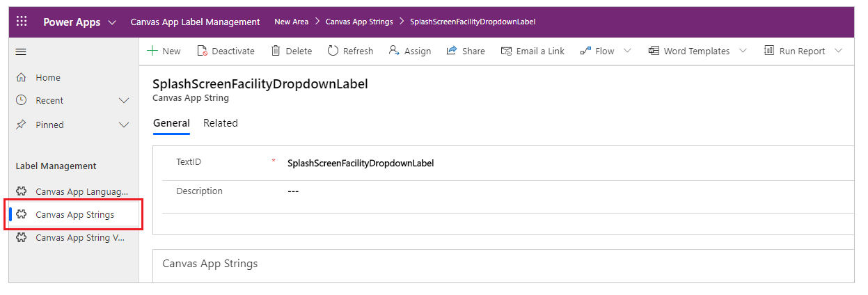
Task: Expand the Pinned items chevron
Action: (x=124, y=125)
